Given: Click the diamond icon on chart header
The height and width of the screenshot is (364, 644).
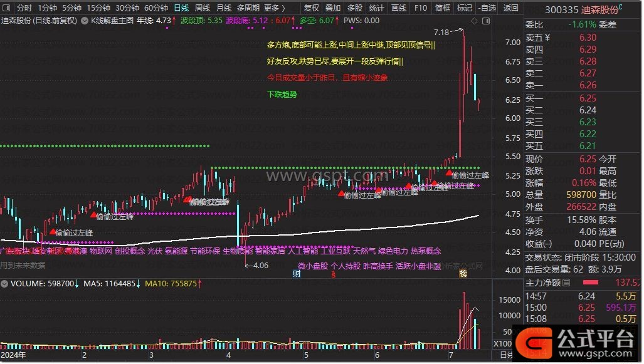Looking at the screenshot, I should (474, 21).
